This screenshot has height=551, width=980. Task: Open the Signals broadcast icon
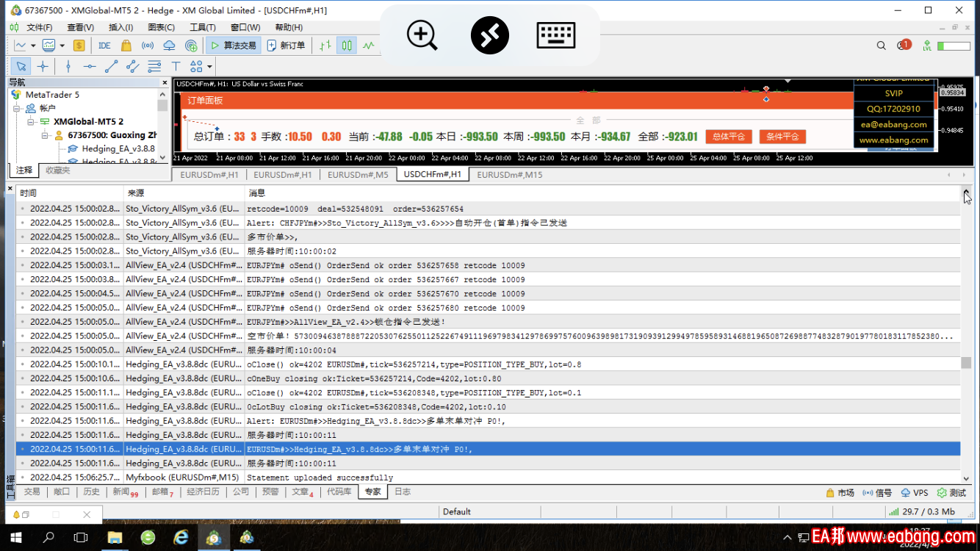tap(147, 46)
